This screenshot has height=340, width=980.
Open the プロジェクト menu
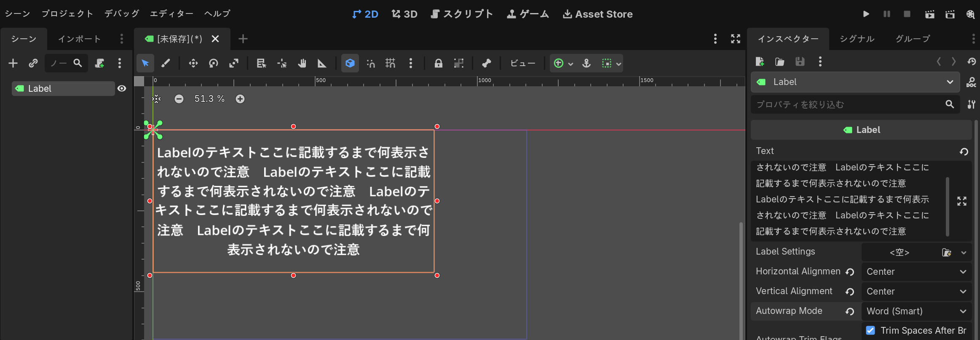(x=67, y=13)
